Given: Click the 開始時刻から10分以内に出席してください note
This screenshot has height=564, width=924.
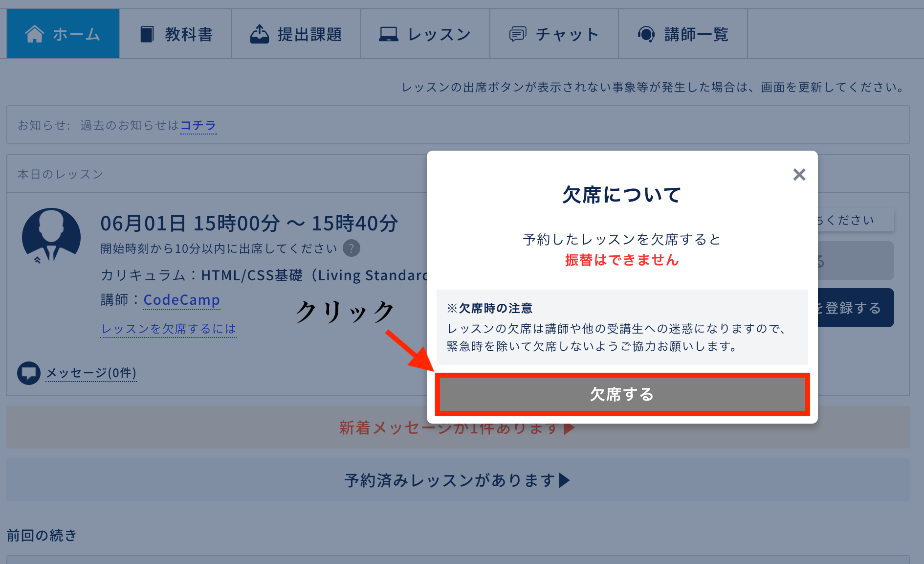Looking at the screenshot, I should (219, 248).
